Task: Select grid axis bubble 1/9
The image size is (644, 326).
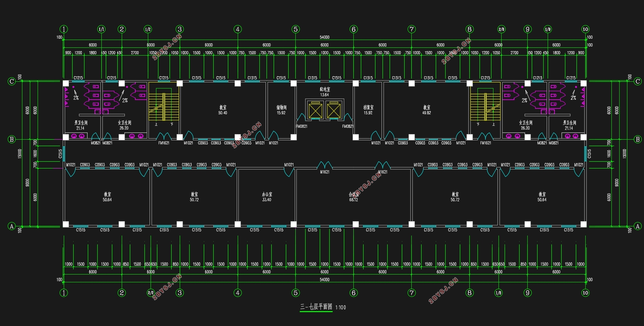Action: [548, 29]
